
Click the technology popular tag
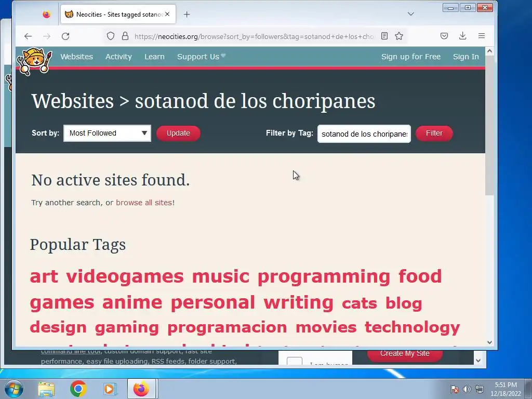412,327
